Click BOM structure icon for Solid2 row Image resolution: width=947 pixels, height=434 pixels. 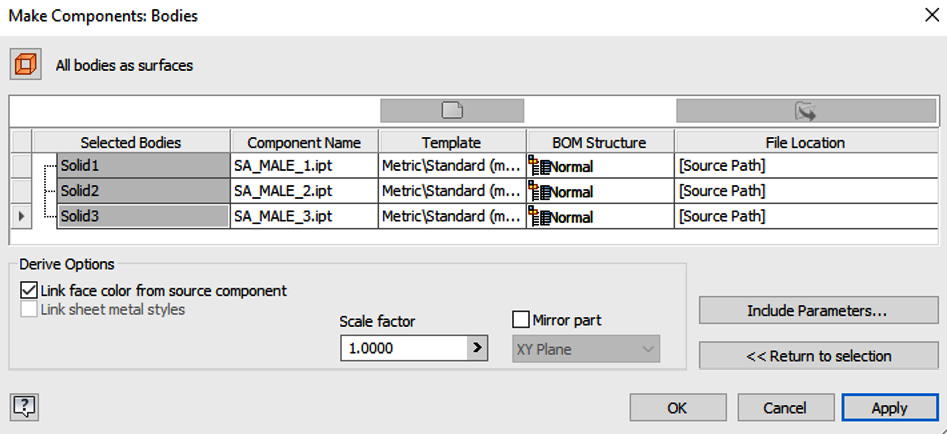[x=539, y=191]
